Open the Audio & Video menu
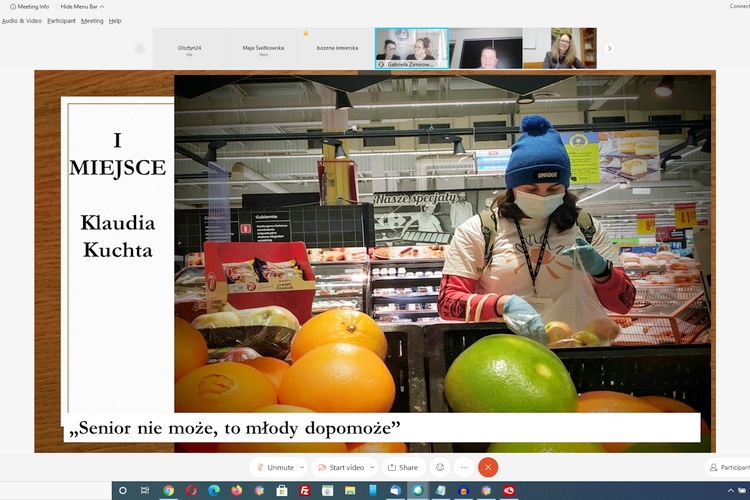Screen dimensions: 750x500 click(x=22, y=20)
